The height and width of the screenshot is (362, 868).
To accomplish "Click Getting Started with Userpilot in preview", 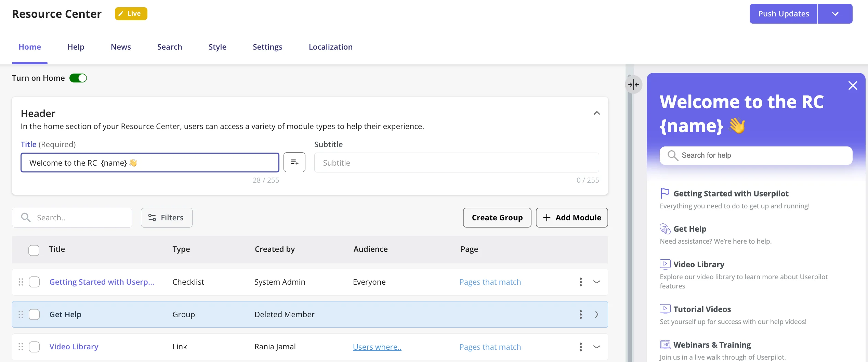I will click(731, 194).
